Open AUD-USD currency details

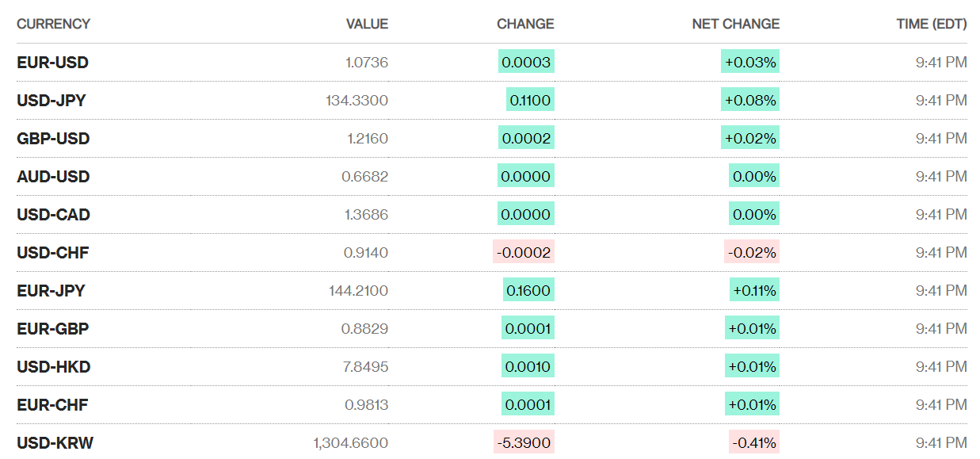53,177
